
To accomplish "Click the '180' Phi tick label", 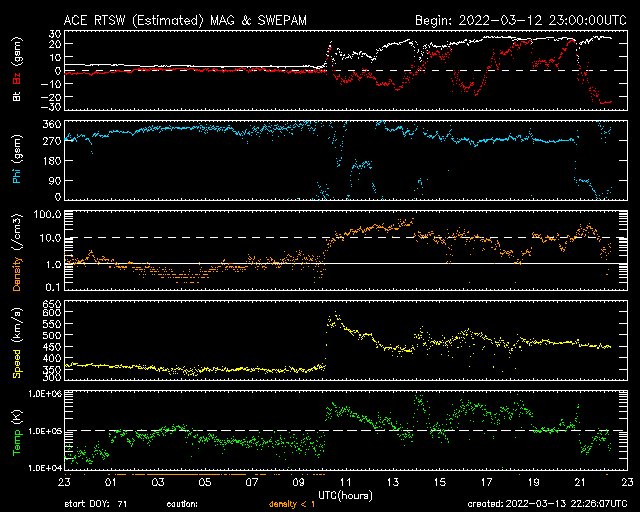I will point(52,161).
